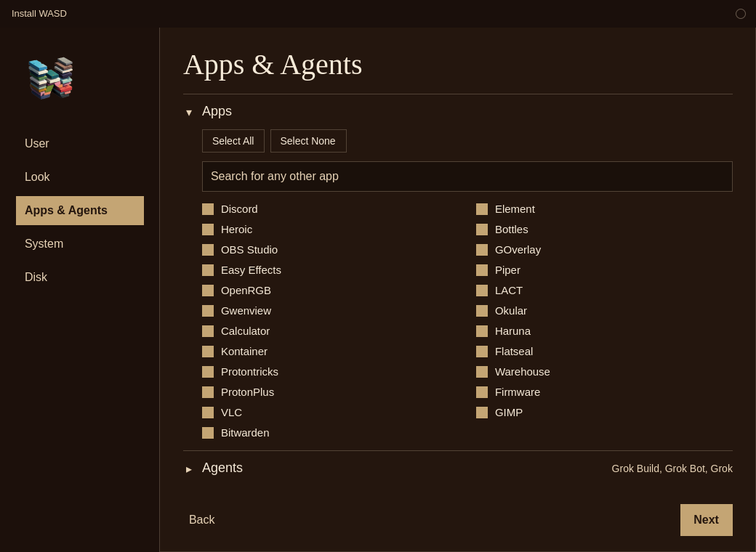Open the Look step in sidebar
The image size is (756, 552).
[80, 176]
